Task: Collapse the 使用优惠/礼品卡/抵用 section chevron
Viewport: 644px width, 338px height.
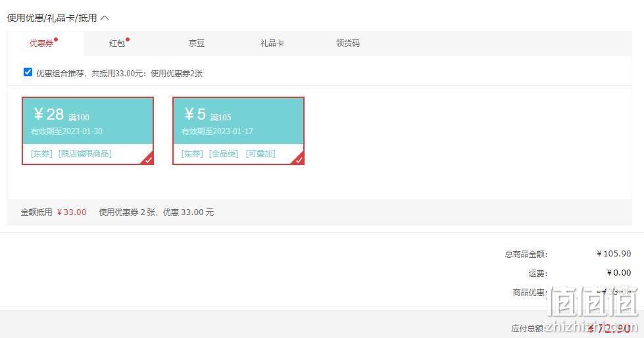Action: (105, 18)
